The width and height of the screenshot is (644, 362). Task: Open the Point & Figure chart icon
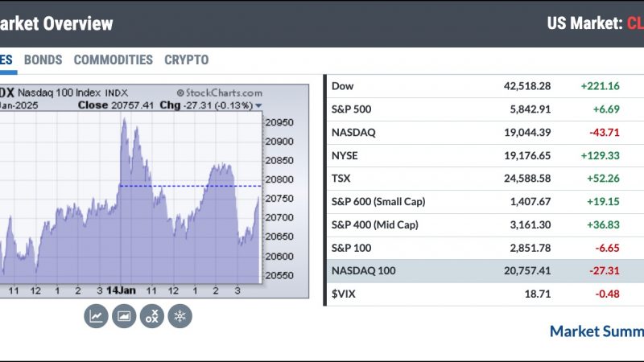coord(152,316)
